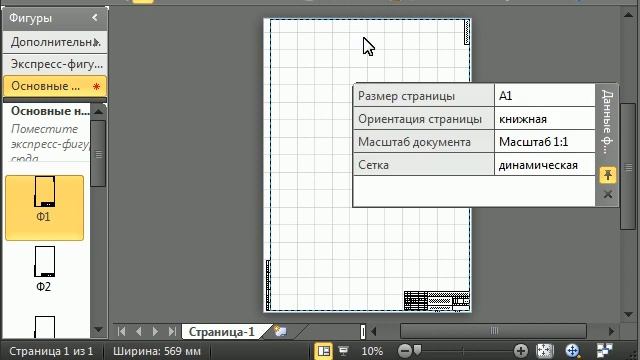The width and height of the screenshot is (640, 360).
Task: Click the horizontal scrollbar thumb
Action: pyautogui.click(x=494, y=331)
